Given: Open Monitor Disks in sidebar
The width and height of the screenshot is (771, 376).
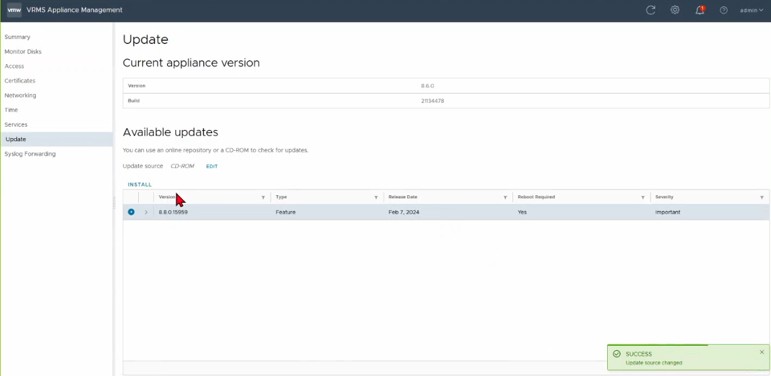Looking at the screenshot, I should tap(23, 52).
